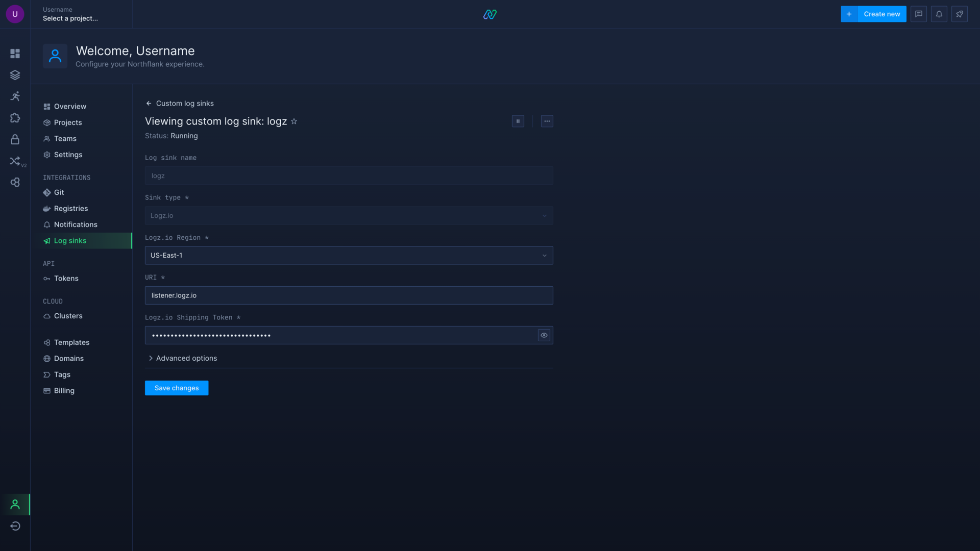Click the Log sink name field
980x551 pixels.
coord(349,176)
